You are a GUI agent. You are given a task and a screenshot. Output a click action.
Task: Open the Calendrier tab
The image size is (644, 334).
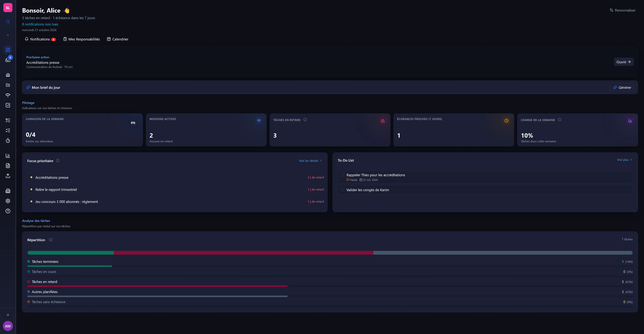tap(118, 39)
